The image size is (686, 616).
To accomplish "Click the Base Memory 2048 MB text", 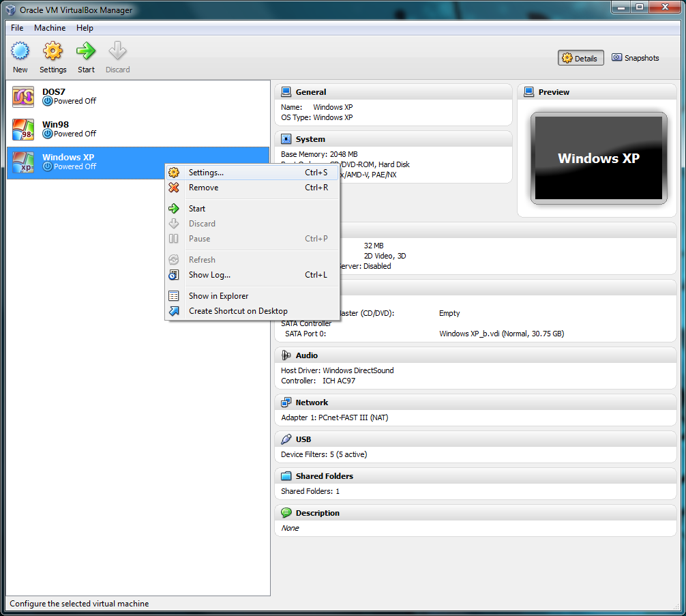I will [x=319, y=154].
